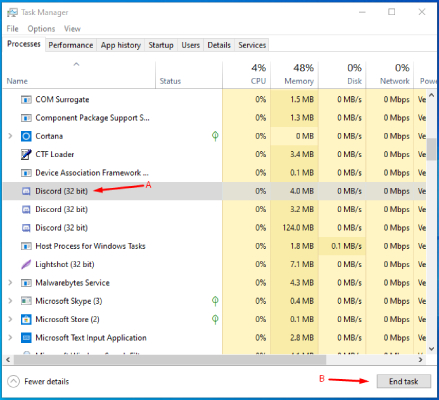Select the CTF Loader process name
The image size is (439, 400).
[x=55, y=154]
